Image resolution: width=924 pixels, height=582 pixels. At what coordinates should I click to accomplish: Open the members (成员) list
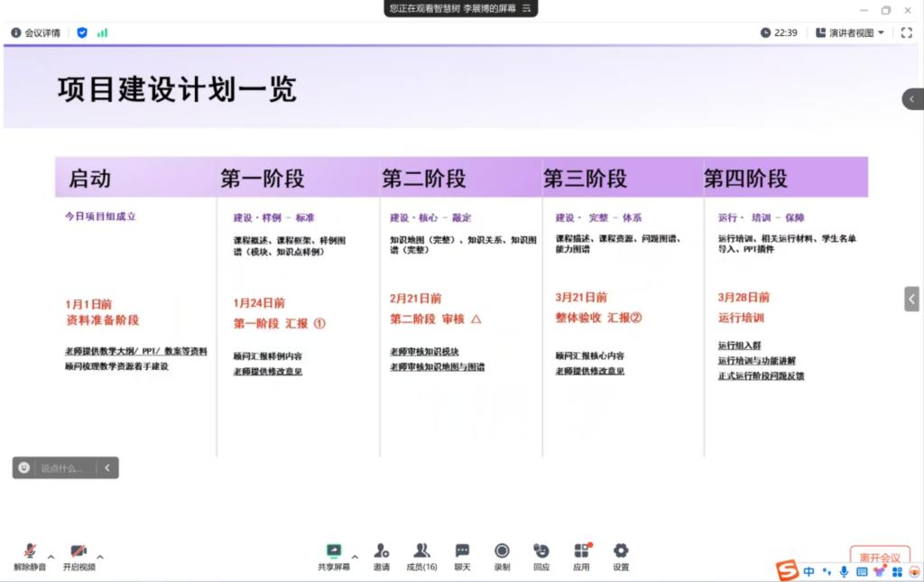(421, 551)
